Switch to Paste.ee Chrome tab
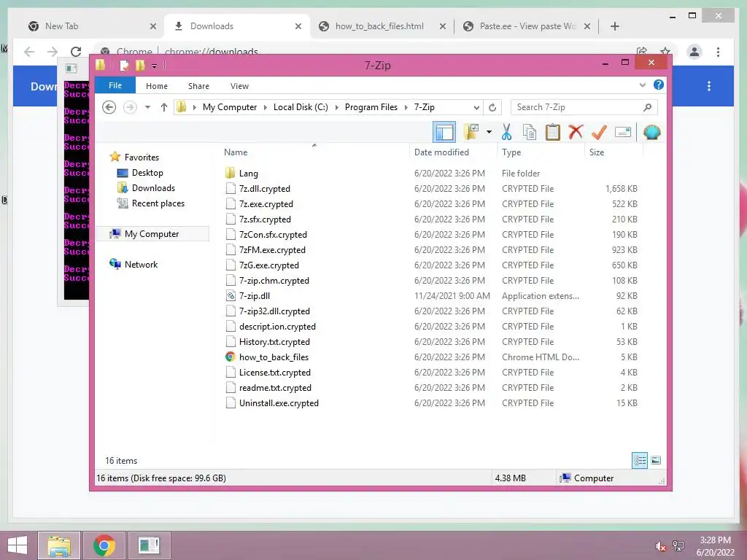The image size is (747, 560). [x=527, y=26]
